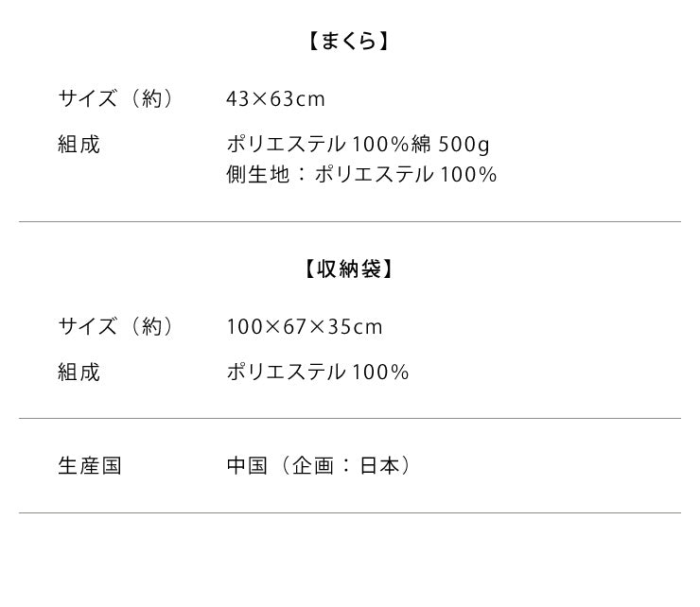Click the サイズ label under まくら
700x607 pixels.
click(x=87, y=98)
